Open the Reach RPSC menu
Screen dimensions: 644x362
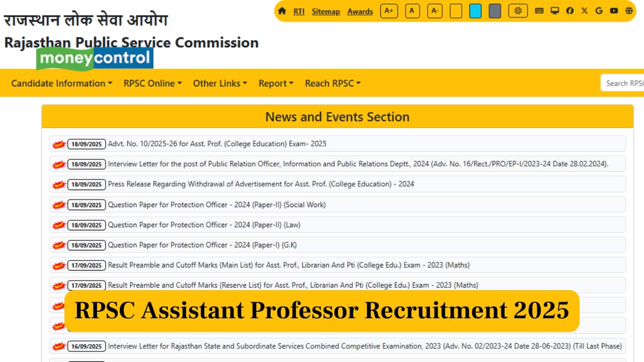click(333, 83)
